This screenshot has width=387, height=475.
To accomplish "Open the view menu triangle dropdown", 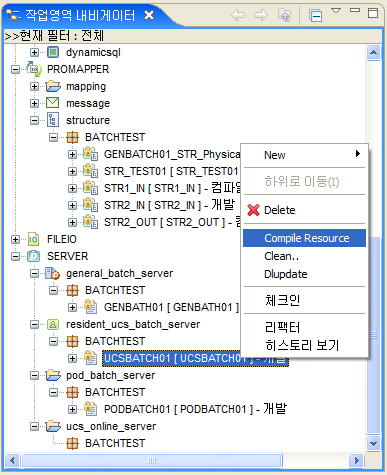I will click(x=336, y=11).
